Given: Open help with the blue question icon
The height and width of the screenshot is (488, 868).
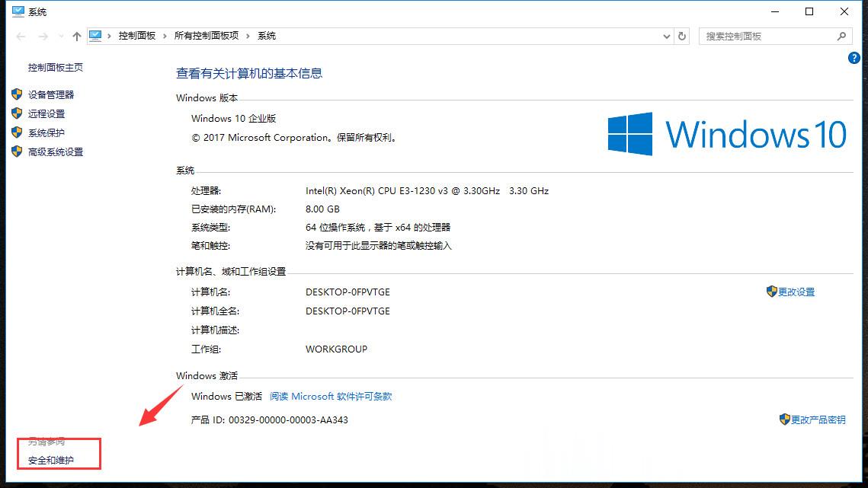Looking at the screenshot, I should pyautogui.click(x=854, y=58).
